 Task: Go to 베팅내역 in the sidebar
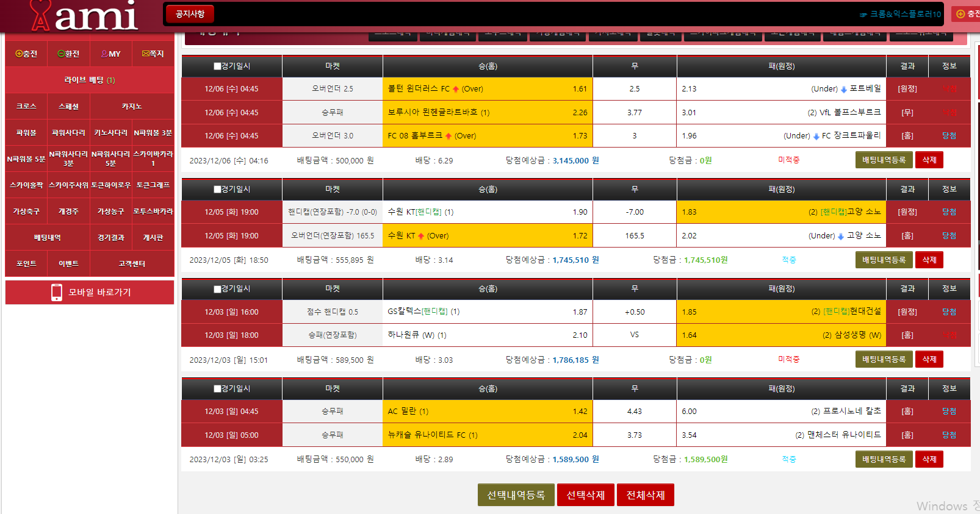pyautogui.click(x=48, y=237)
